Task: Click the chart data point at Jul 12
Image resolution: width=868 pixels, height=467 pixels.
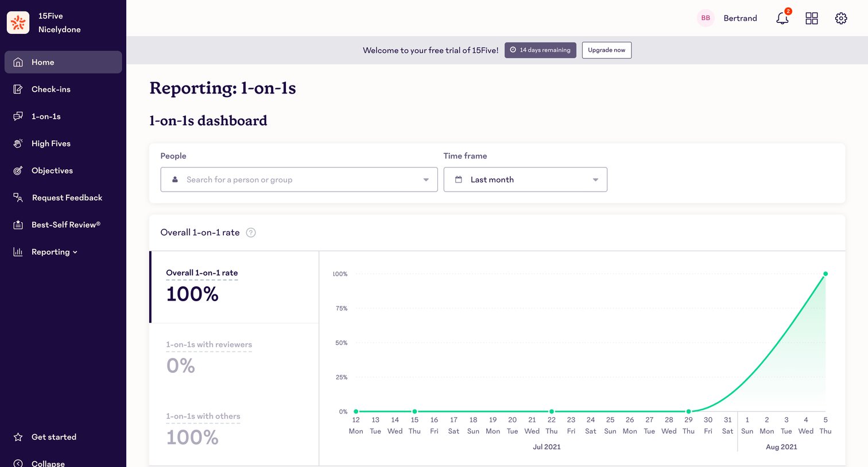Action: tap(356, 411)
